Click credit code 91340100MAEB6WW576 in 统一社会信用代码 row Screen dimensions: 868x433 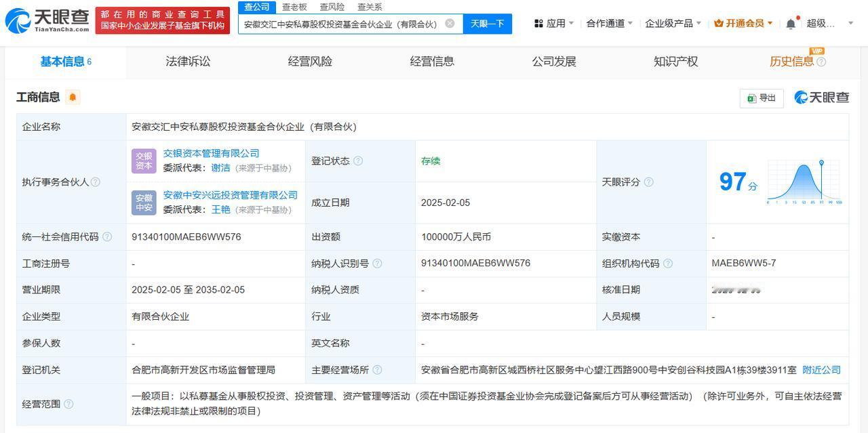[186, 237]
